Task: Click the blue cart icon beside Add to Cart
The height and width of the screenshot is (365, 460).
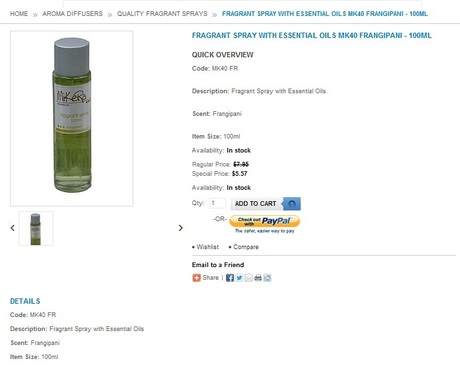Action: [292, 204]
